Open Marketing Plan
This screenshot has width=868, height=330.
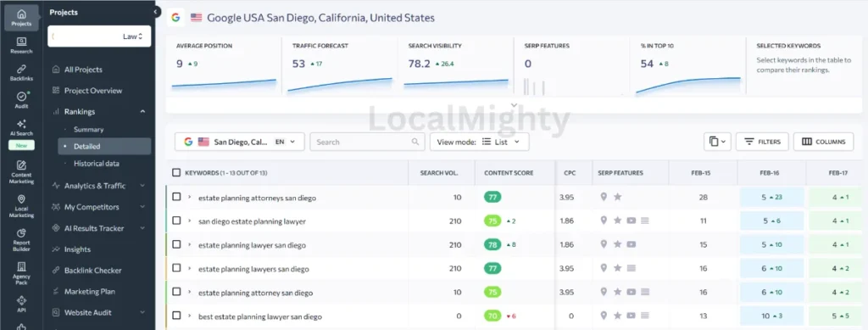pos(90,291)
